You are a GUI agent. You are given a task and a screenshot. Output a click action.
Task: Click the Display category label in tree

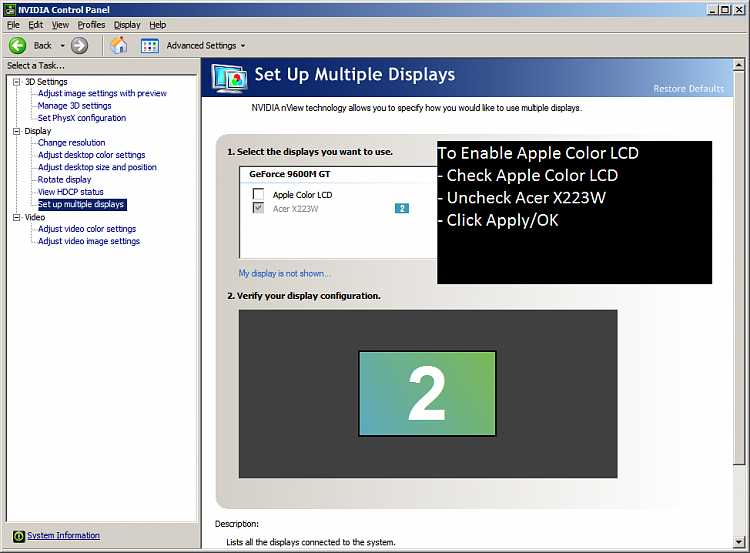pyautogui.click(x=38, y=131)
